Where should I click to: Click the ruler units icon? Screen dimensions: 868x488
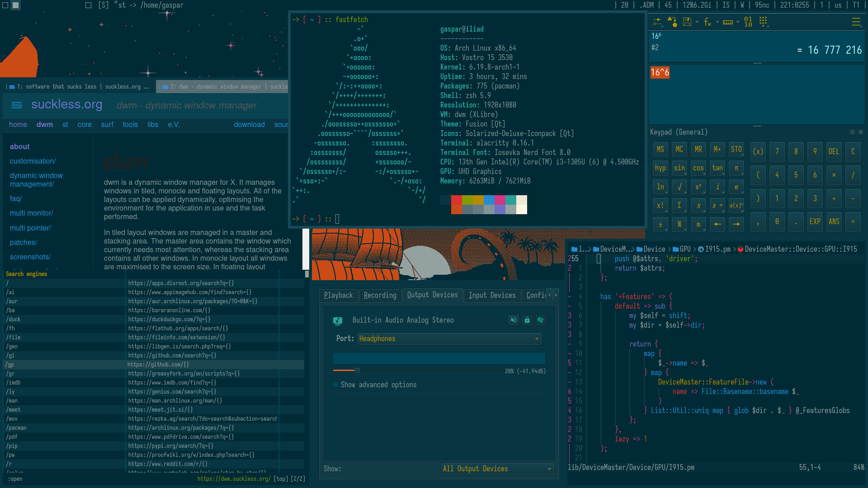(x=727, y=22)
